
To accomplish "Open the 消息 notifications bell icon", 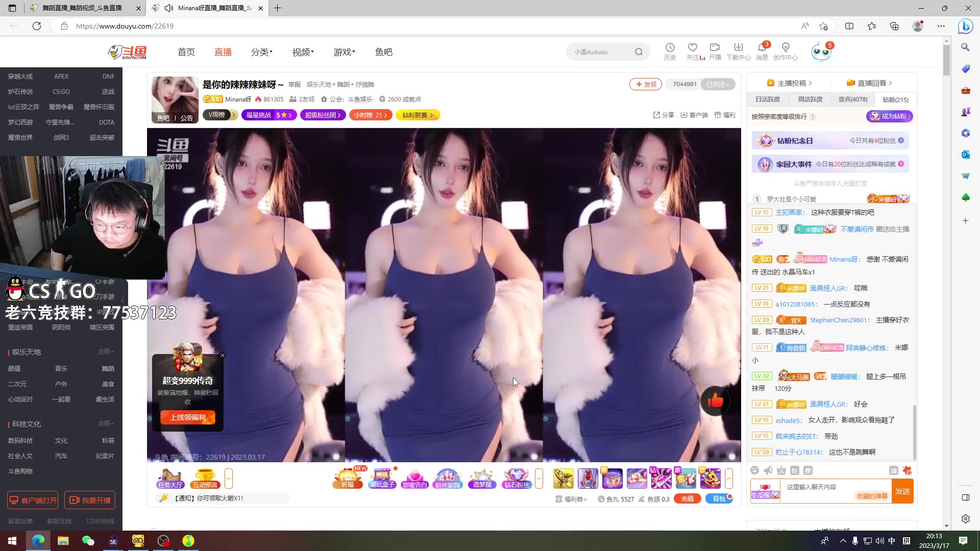I will tap(762, 48).
